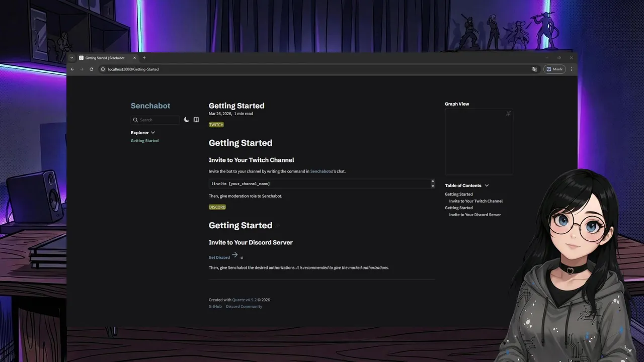
Task: Open the Get Discord link
Action: coord(219,257)
